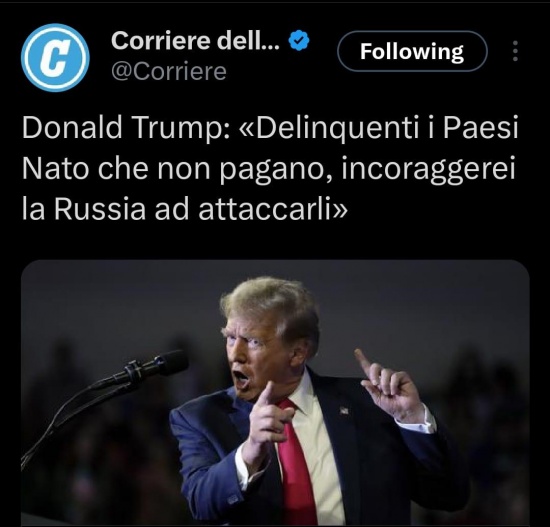Click the white C logo letter

[55, 58]
